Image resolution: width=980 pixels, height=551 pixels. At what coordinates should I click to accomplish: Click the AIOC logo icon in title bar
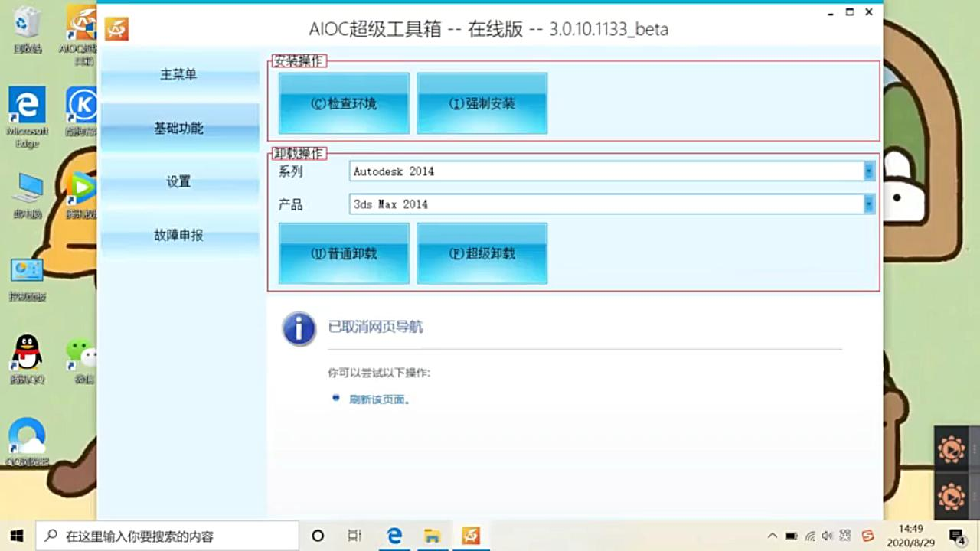point(116,29)
